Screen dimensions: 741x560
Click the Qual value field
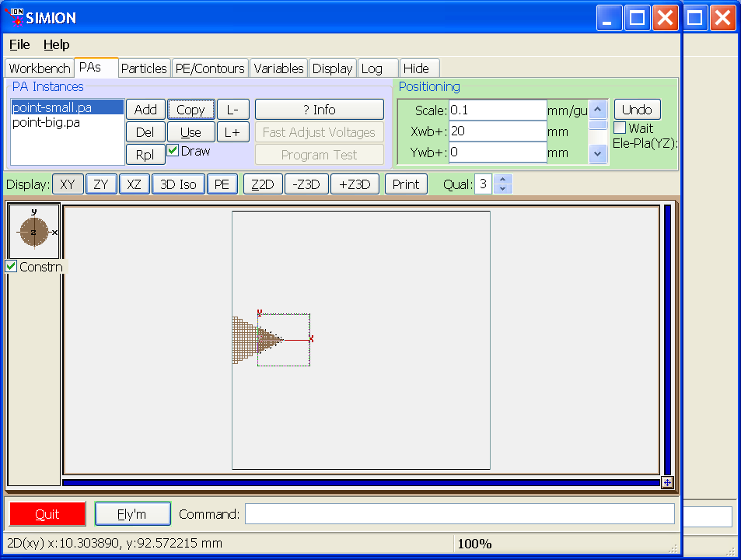(x=483, y=184)
